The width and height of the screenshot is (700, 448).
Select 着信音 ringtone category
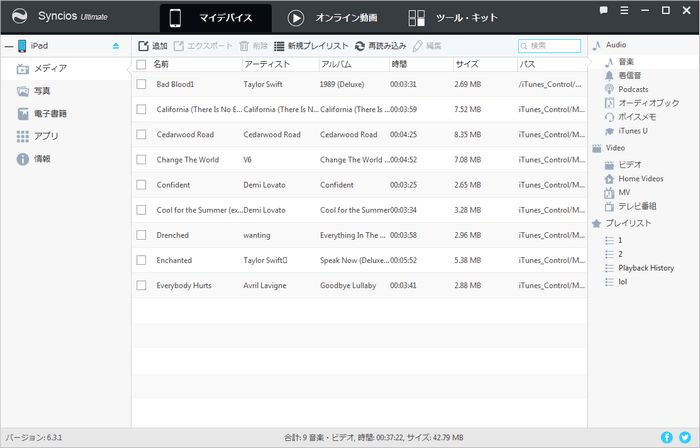pyautogui.click(x=623, y=75)
